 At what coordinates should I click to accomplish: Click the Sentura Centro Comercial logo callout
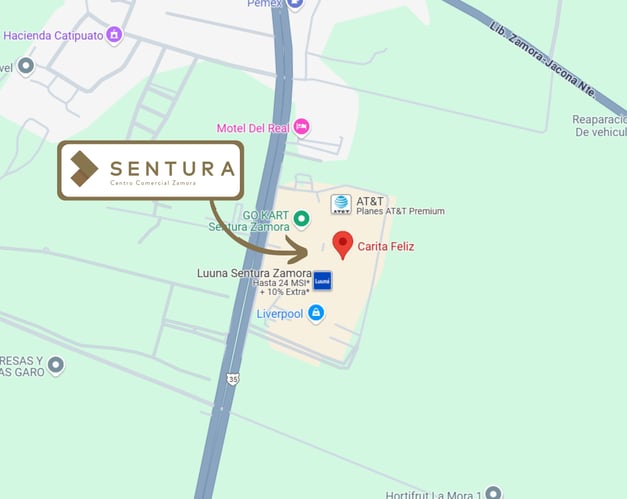151,170
